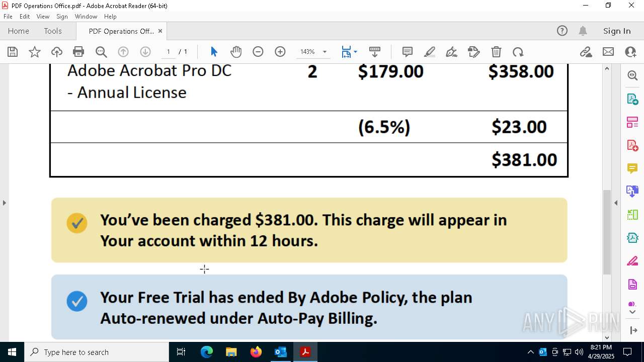Open the Combine Files tool in right pane
The width and height of the screenshot is (644, 362).
click(x=632, y=192)
